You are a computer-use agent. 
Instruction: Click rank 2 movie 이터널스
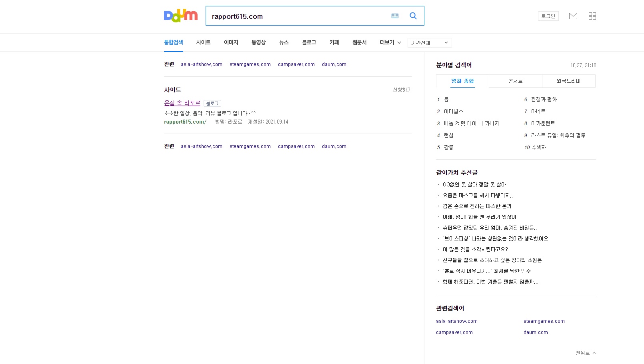pyautogui.click(x=454, y=112)
